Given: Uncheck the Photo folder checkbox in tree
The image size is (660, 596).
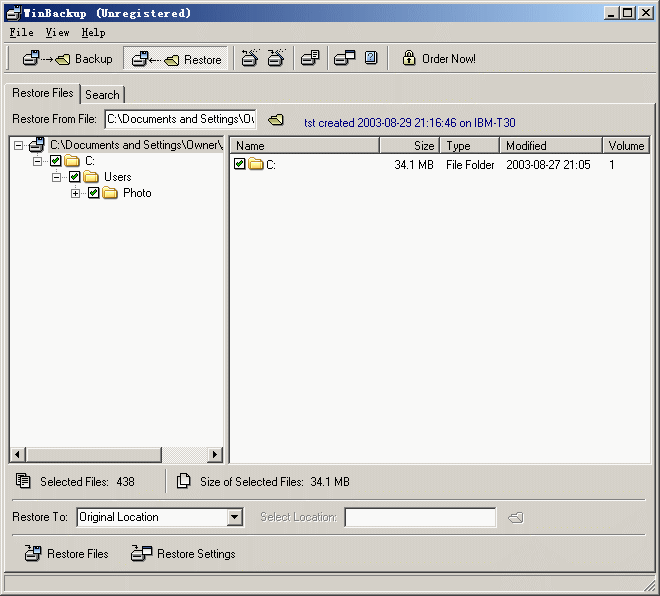Looking at the screenshot, I should [x=94, y=193].
